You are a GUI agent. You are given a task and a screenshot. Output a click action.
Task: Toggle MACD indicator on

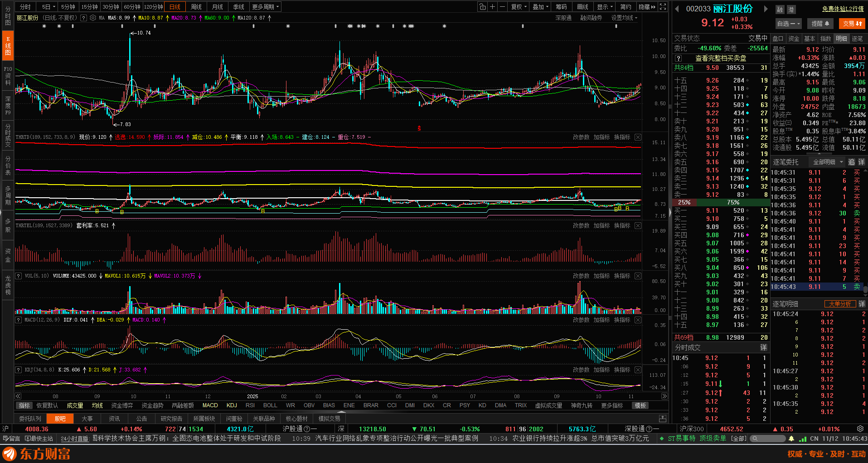click(x=210, y=405)
